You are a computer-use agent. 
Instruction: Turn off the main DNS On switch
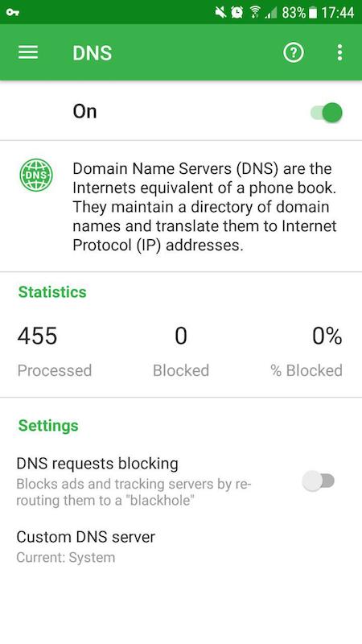(x=327, y=113)
